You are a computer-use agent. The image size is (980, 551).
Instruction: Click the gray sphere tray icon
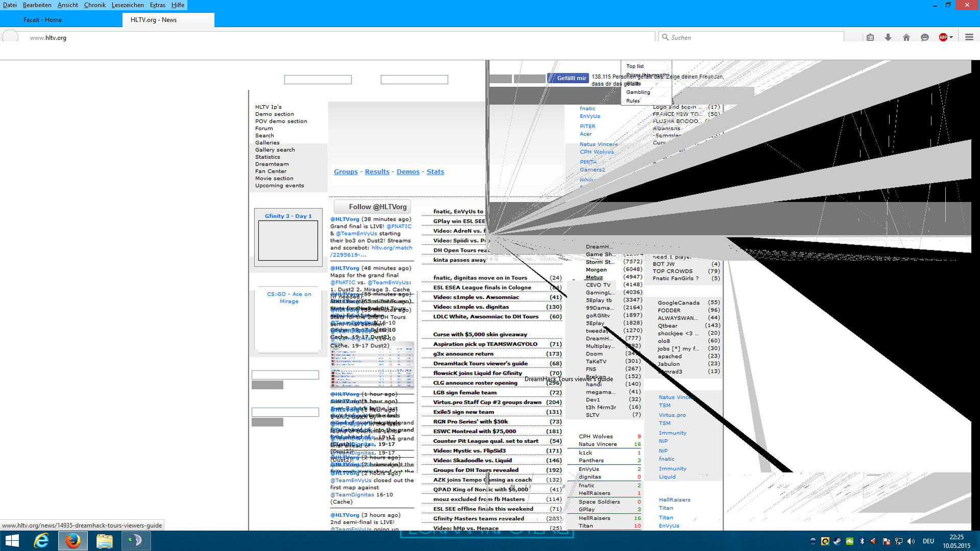[x=813, y=541]
